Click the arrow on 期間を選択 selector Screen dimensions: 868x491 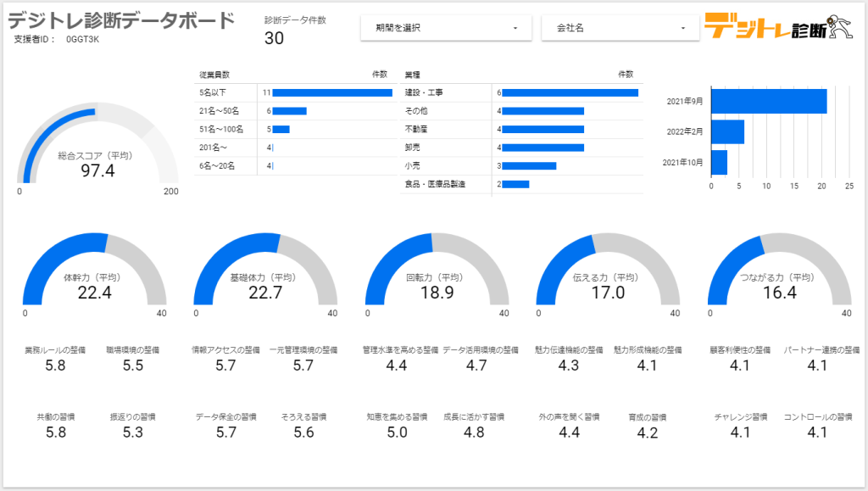515,28
